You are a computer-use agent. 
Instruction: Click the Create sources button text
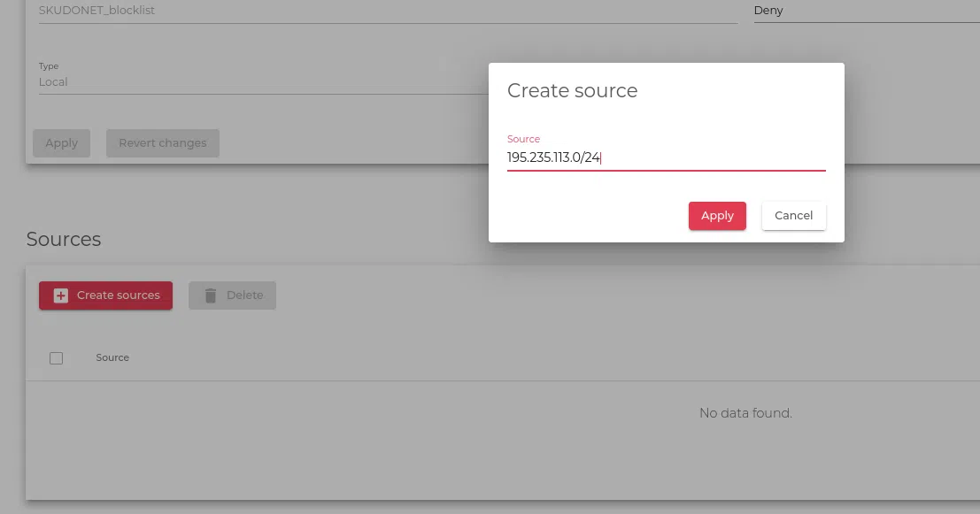pos(119,295)
